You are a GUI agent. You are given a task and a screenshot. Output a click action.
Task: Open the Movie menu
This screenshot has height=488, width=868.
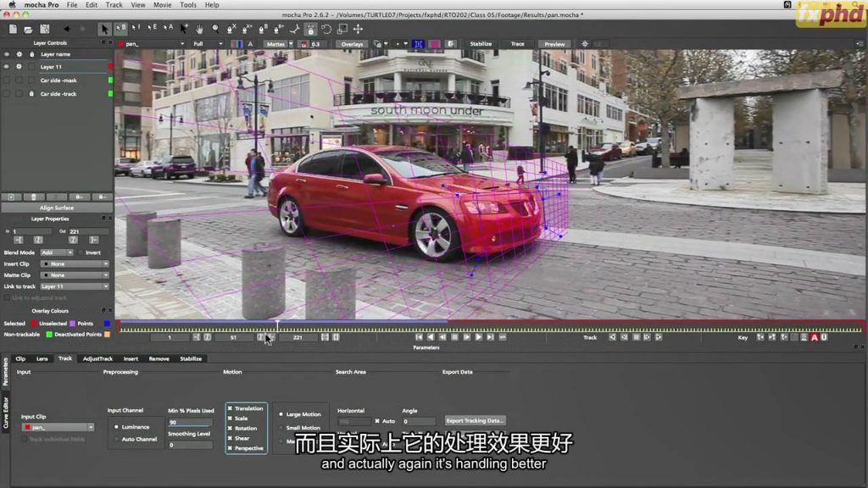coord(161,5)
